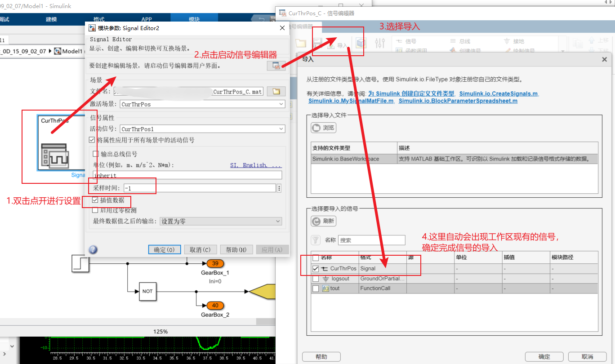Image resolution: width=615 pixels, height=364 pixels.
Task: Click the 刷新 refresh icon in import dialog
Action: (323, 221)
